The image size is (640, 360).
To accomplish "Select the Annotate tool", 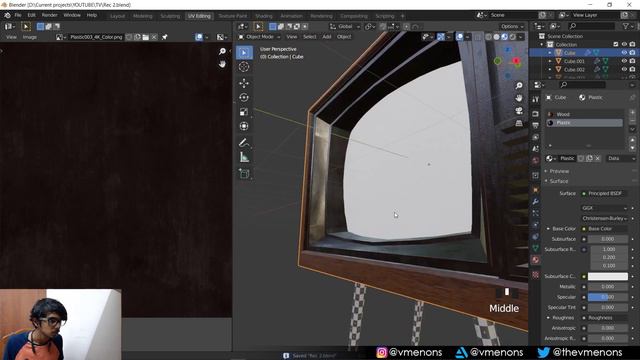I will 244,143.
